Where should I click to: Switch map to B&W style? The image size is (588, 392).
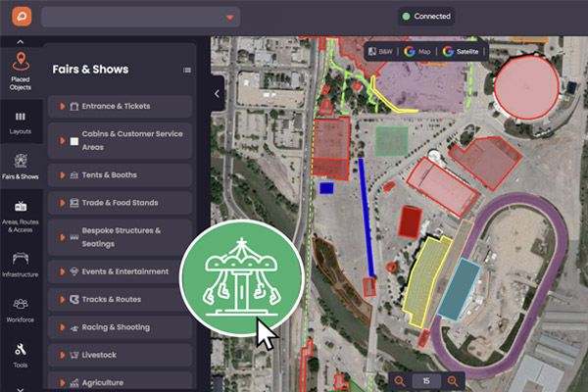[380, 51]
